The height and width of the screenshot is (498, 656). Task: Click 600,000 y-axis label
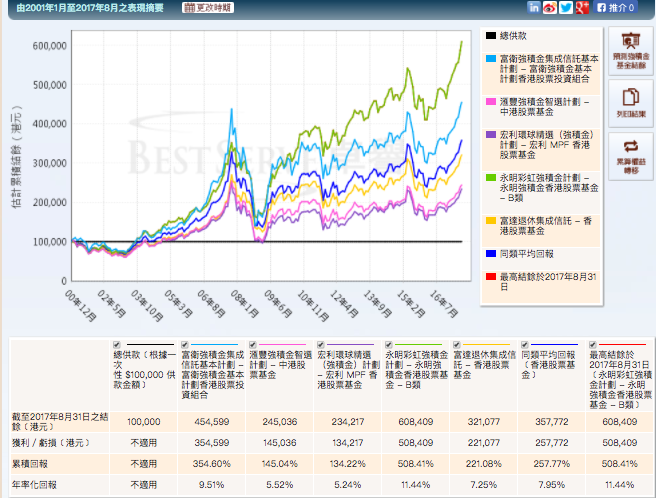(50, 46)
